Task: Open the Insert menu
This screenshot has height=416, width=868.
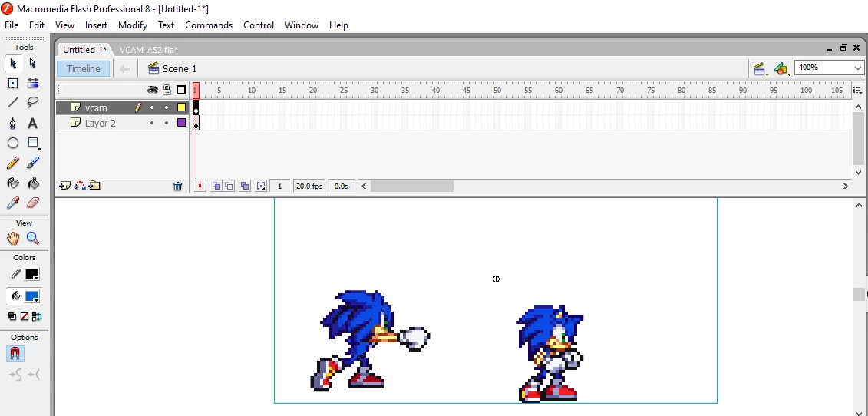Action: point(97,25)
